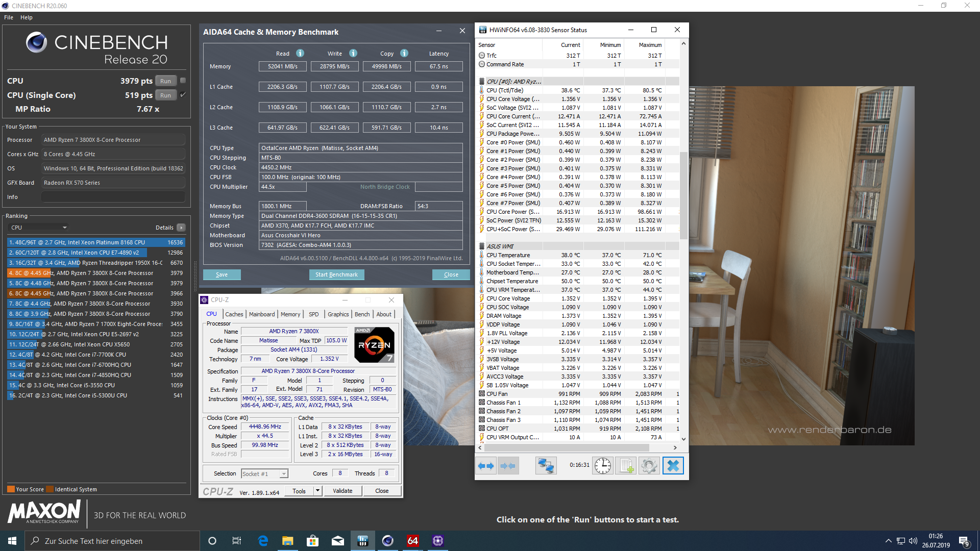Click Start Benchmark in AIDA64
Viewport: 980px width, 551px height.
pos(336,274)
